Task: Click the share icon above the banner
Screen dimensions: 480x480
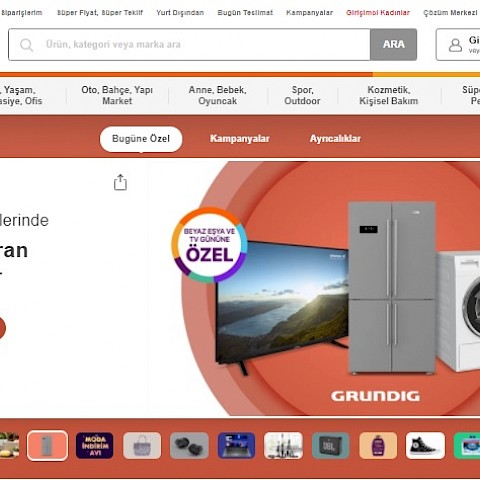Action: coord(120,182)
